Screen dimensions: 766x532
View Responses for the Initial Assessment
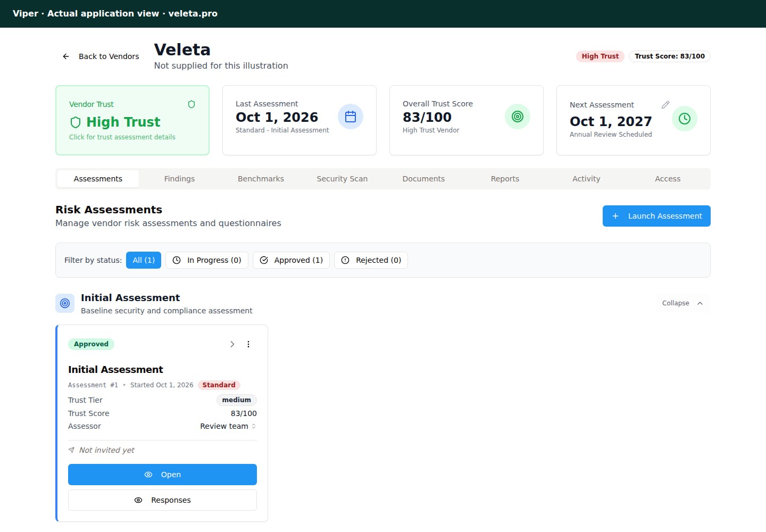[162, 500]
